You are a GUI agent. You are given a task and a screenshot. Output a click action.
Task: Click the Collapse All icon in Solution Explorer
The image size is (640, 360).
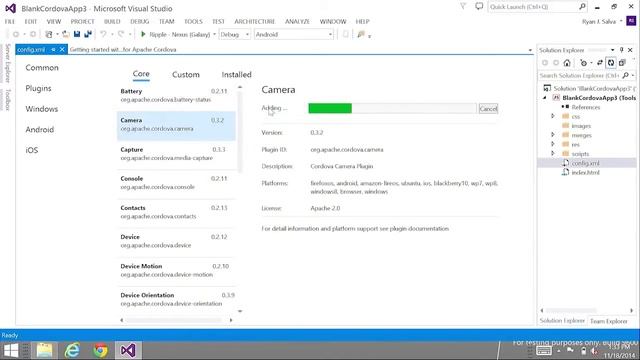click(x=622, y=63)
